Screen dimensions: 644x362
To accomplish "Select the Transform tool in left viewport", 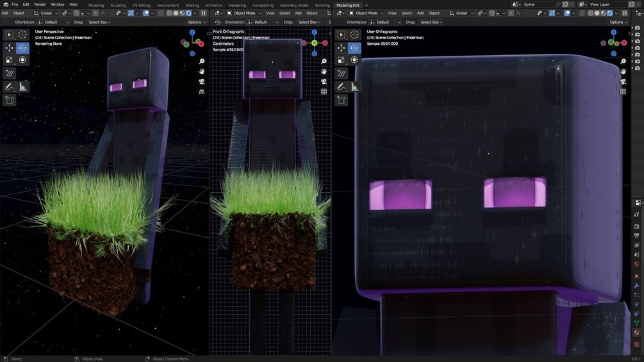I will 22,60.
